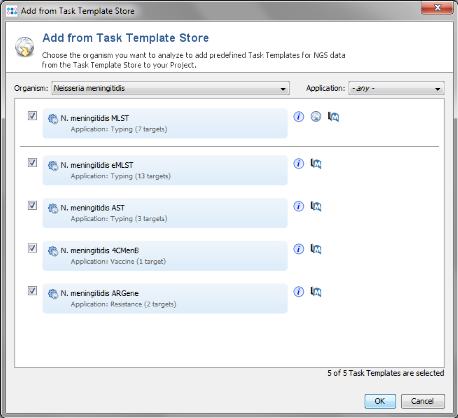Click the globe icon beside MLST template
458x418 pixels.
[x=316, y=117]
